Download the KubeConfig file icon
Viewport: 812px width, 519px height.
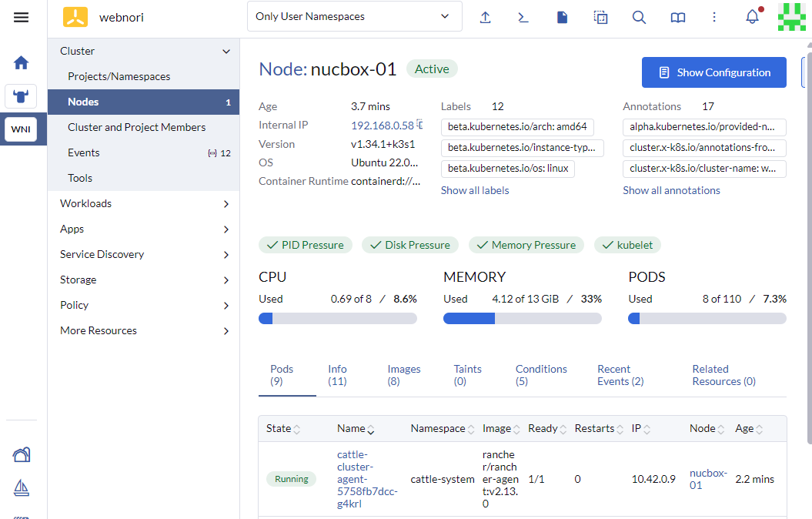pyautogui.click(x=562, y=17)
